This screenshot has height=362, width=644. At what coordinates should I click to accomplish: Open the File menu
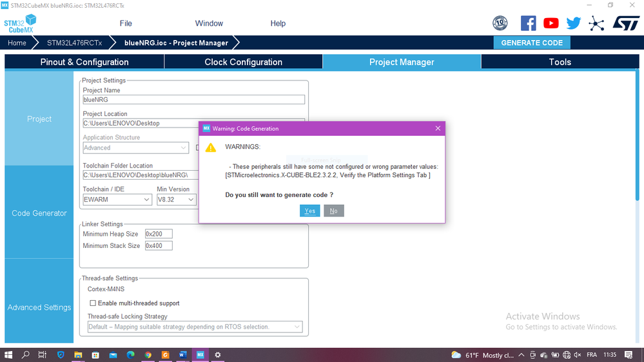coord(126,23)
